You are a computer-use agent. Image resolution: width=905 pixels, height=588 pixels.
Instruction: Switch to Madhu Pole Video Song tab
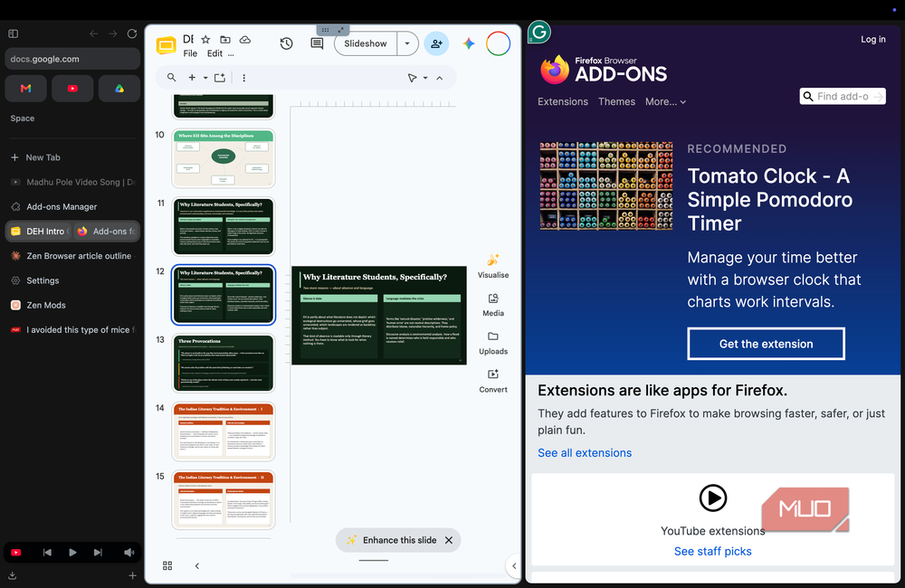point(72,182)
